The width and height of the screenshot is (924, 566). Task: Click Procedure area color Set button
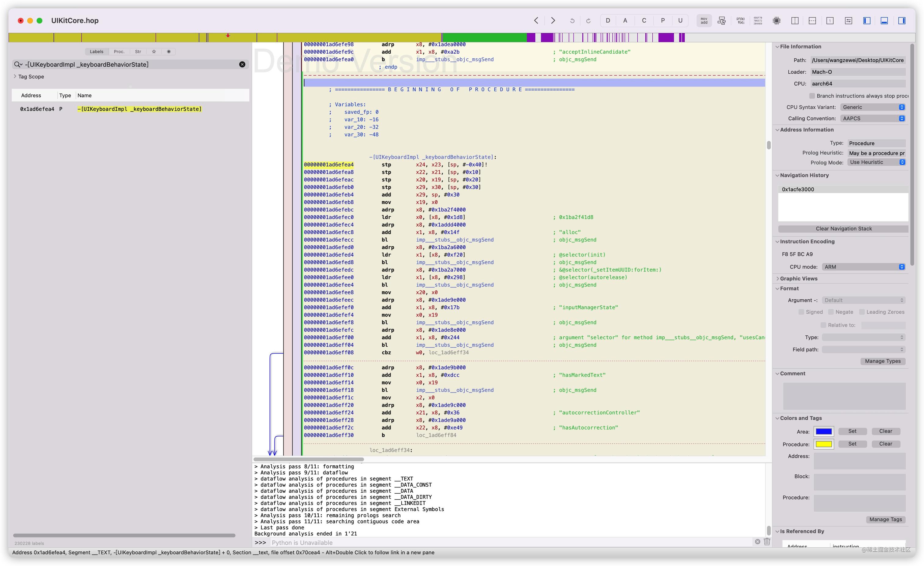(853, 443)
